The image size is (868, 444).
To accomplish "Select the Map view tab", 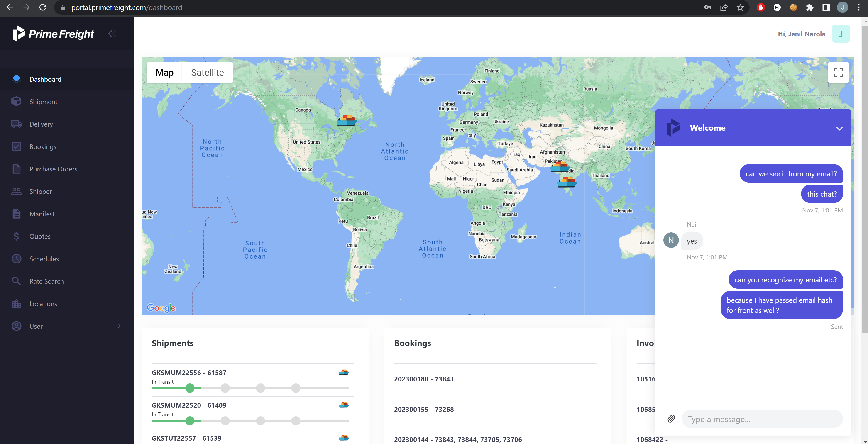I will [x=164, y=72].
